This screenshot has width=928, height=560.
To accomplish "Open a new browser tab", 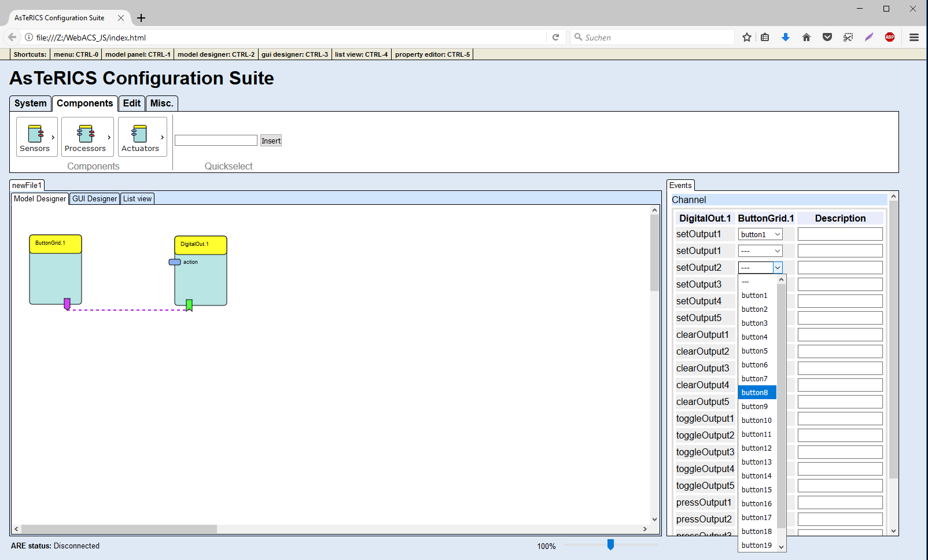I will point(141,18).
